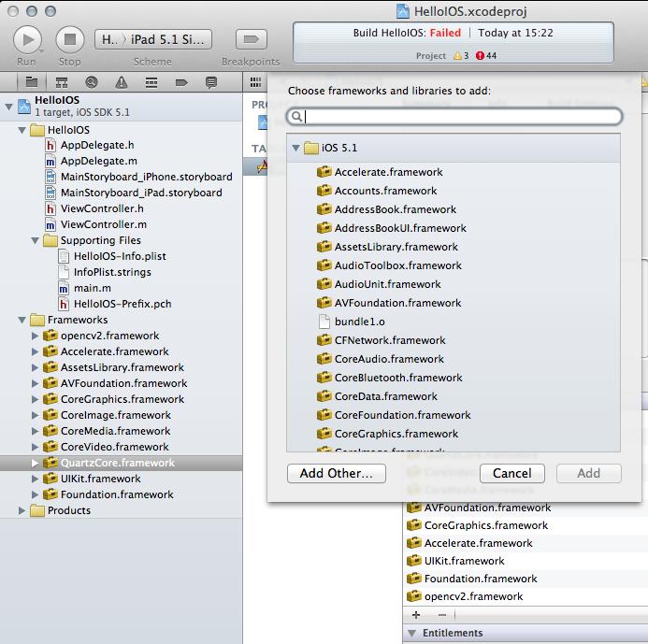Image resolution: width=648 pixels, height=644 pixels.
Task: Expand opencv2.framework in the navigator
Action: pyautogui.click(x=36, y=336)
